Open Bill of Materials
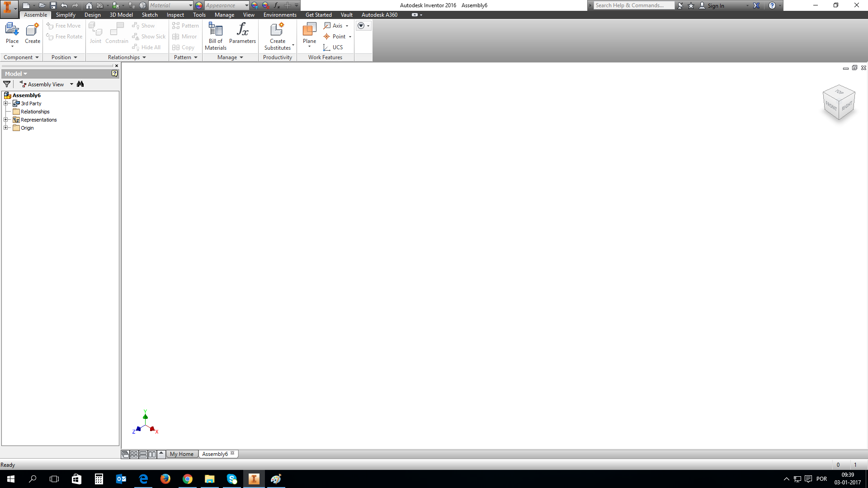The image size is (868, 488). click(216, 30)
